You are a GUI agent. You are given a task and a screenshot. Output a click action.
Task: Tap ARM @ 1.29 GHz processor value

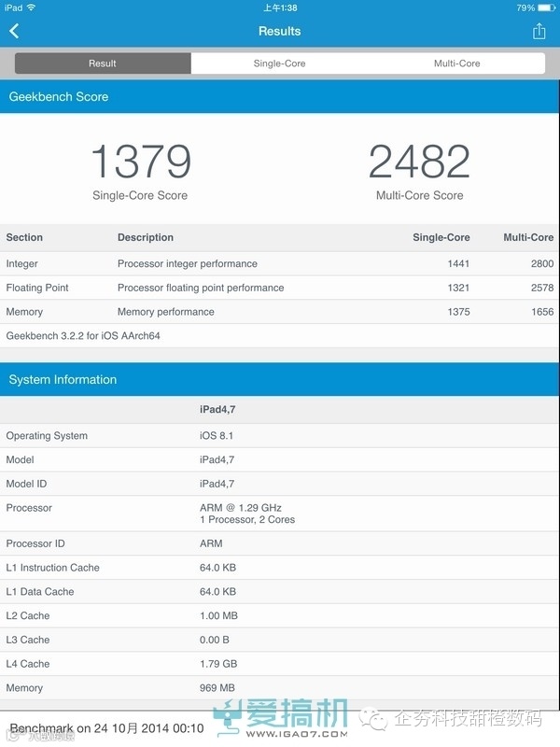coord(241,508)
